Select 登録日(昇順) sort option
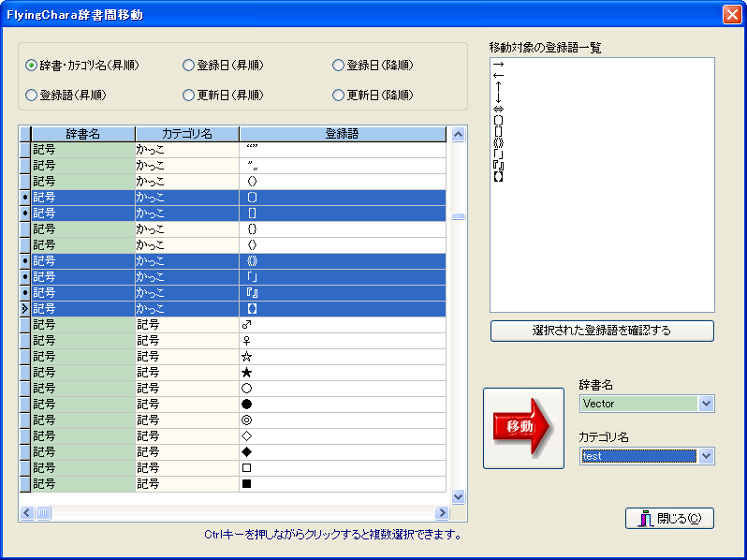Viewport: 747px width, 560px height. tap(223, 66)
